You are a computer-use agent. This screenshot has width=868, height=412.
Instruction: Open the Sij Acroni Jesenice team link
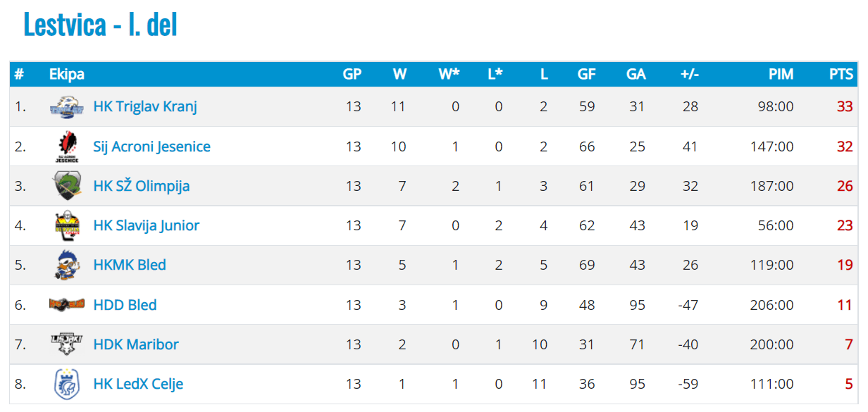[151, 146]
